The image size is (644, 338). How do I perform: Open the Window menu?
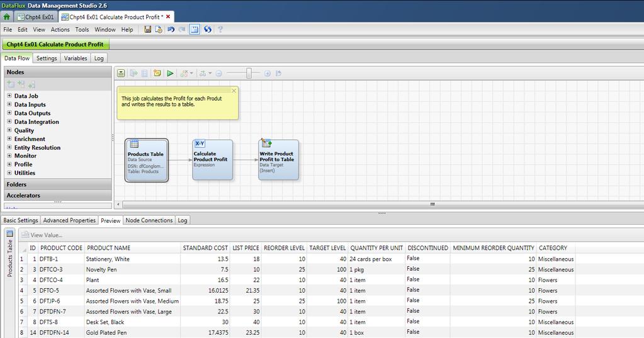pos(105,30)
